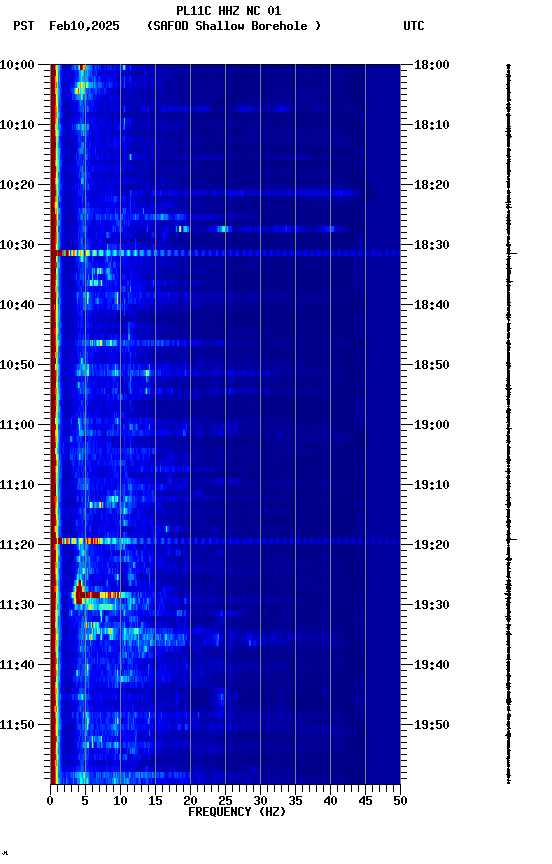Select the PST timezone label
552x864 pixels.
click(24, 26)
